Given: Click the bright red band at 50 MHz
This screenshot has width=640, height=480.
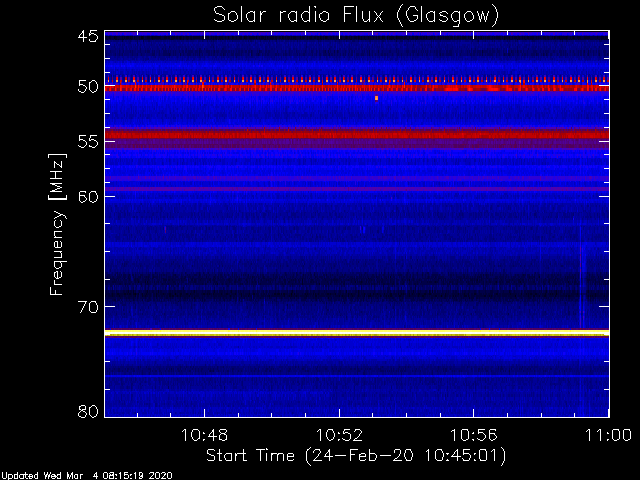Looking at the screenshot, I should (x=357, y=88).
